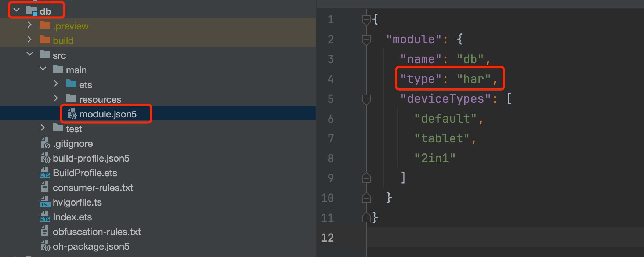Image resolution: width=644 pixels, height=257 pixels.
Task: Collapse the db module tree node
Action: click(x=17, y=10)
